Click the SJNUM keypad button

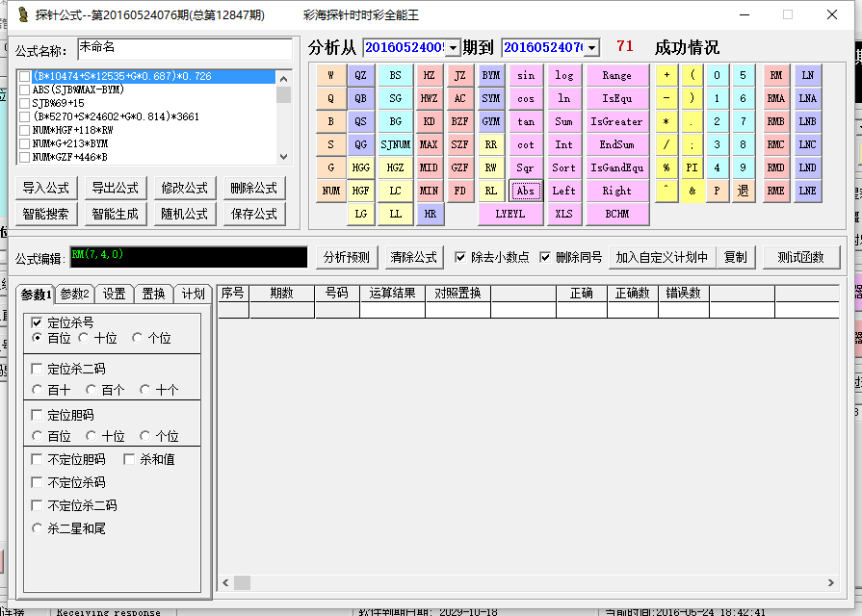pyautogui.click(x=395, y=144)
